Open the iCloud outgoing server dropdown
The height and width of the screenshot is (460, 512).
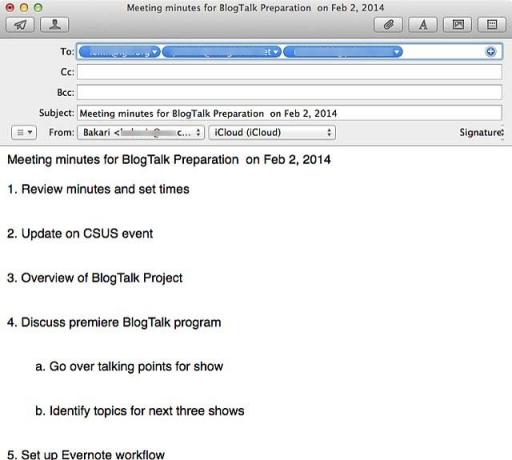pos(272,132)
